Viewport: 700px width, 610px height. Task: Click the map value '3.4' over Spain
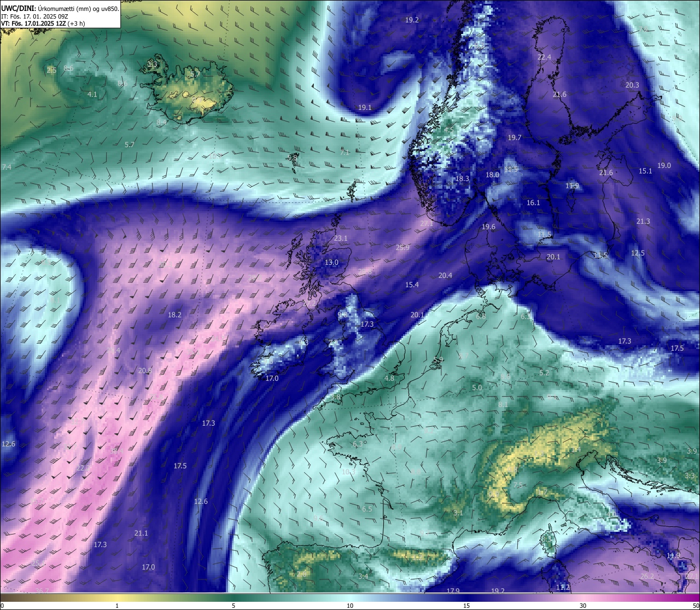point(363,576)
